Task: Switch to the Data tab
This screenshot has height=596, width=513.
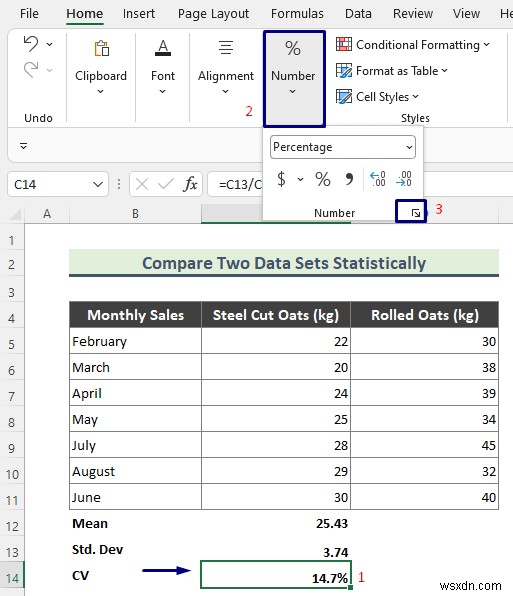Action: pos(358,14)
